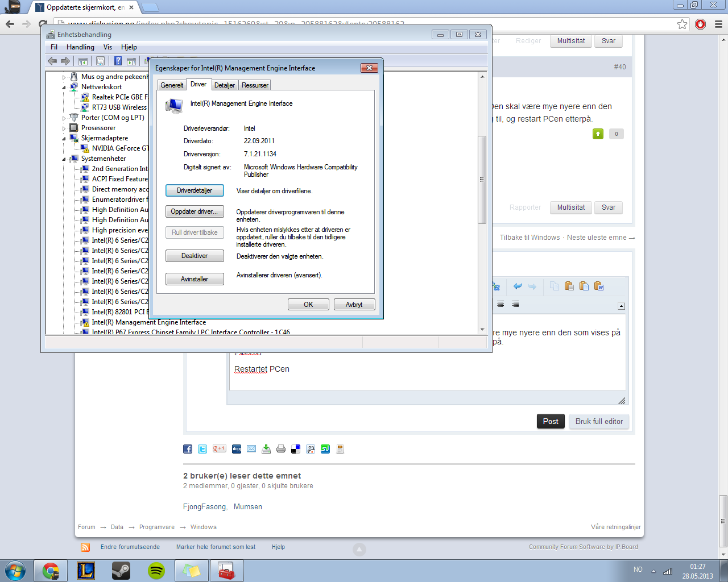
Task: Click the green upvote arrow on post
Action: [x=598, y=134]
